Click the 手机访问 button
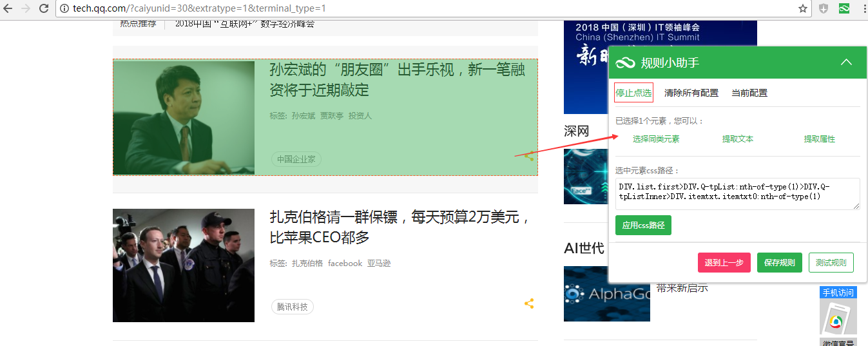868x346 pixels. (838, 293)
